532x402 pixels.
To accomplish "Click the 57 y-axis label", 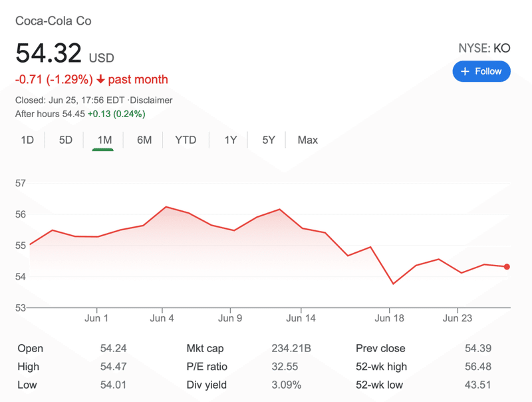I will click(x=21, y=183).
